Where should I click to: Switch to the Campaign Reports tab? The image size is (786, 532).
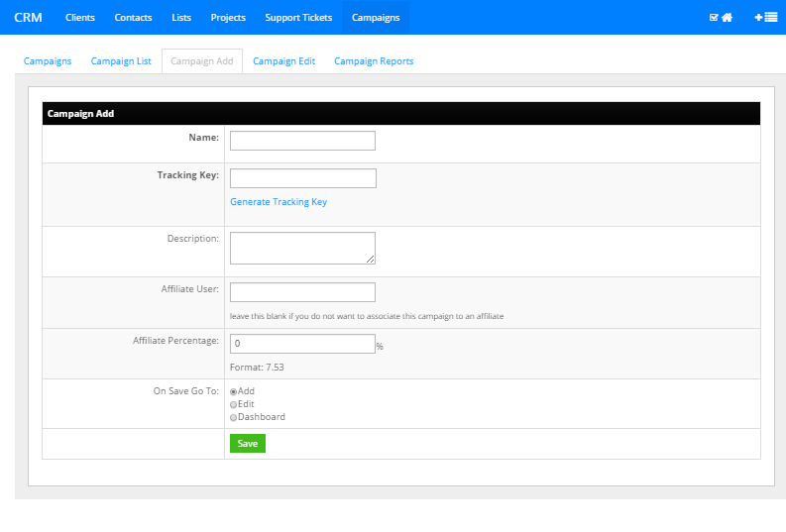tap(374, 61)
